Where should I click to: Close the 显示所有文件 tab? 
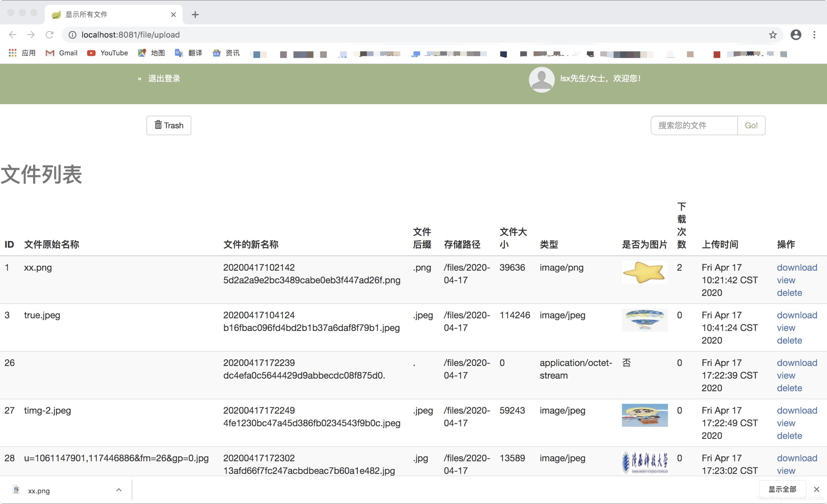pos(173,14)
